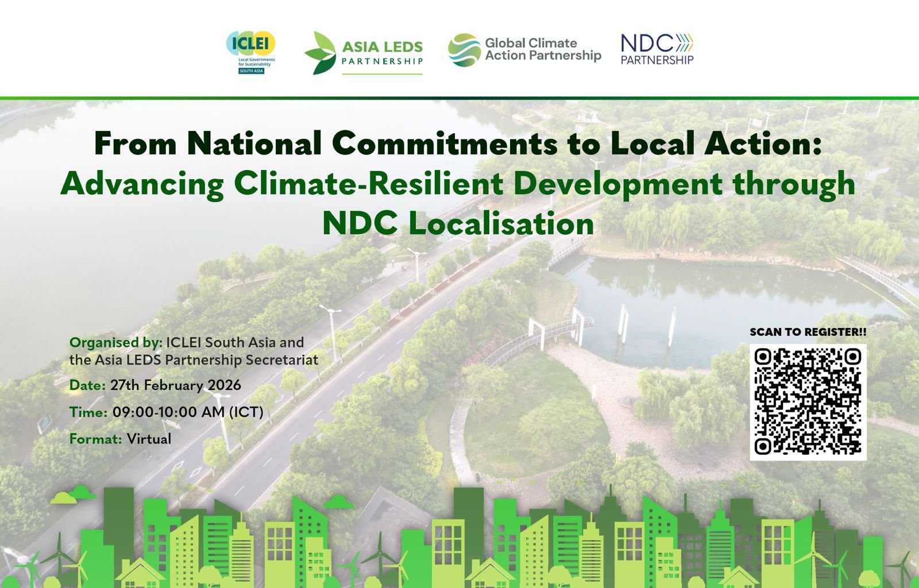Click the 'SCAN TO REGISTER!!' text
Image resolution: width=919 pixels, height=588 pixels.
(808, 332)
